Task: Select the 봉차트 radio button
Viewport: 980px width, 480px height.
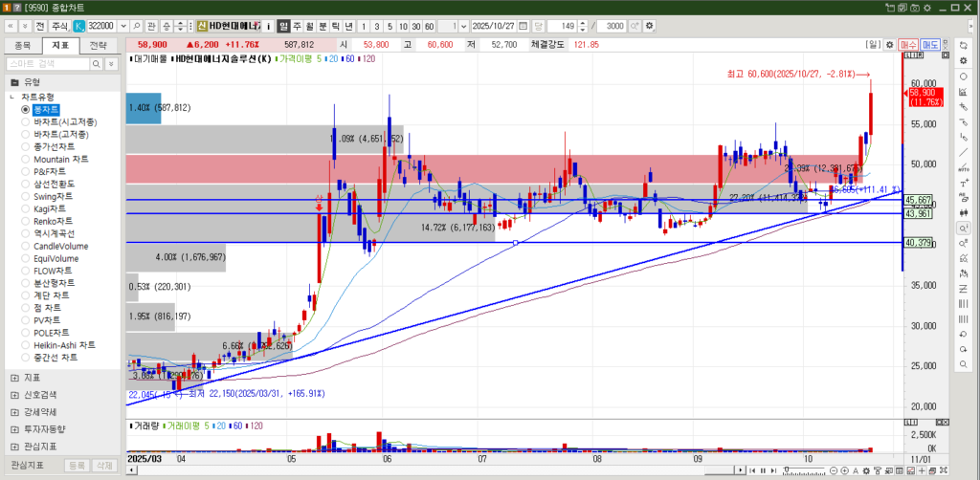Action: [26, 110]
